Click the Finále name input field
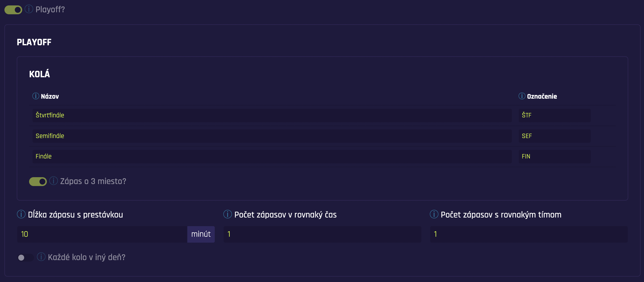644x282 pixels. click(x=271, y=157)
